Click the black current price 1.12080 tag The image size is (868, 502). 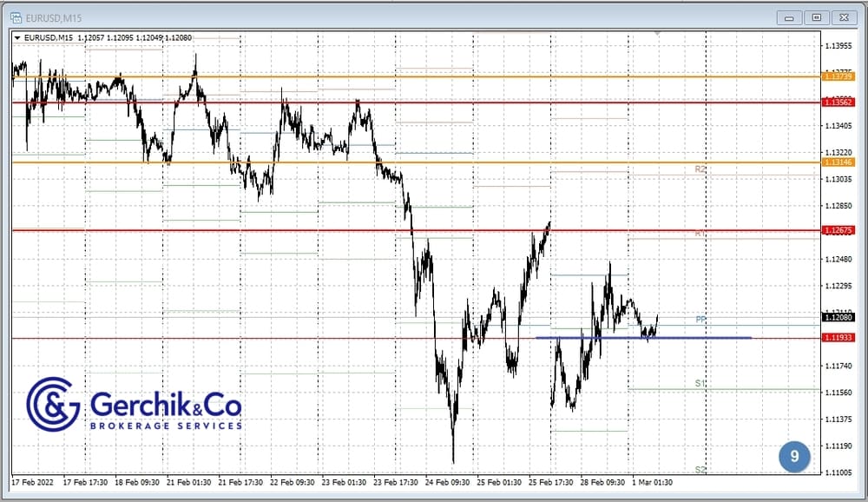(838, 318)
